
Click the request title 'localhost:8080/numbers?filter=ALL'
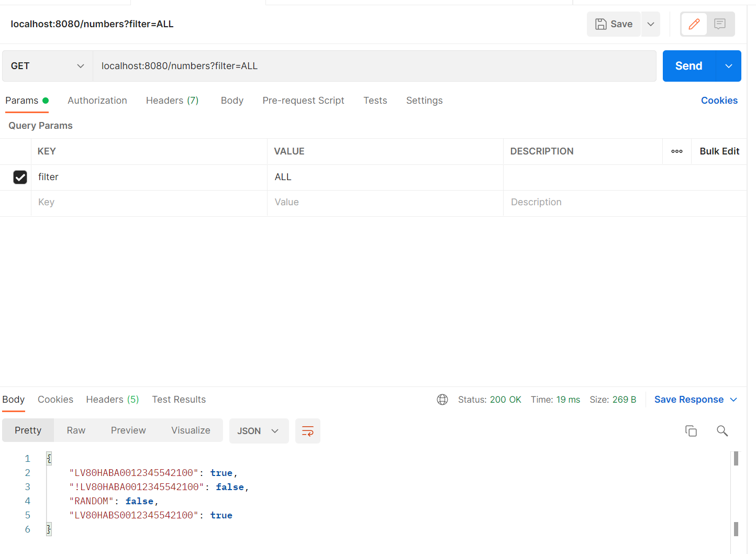92,24
